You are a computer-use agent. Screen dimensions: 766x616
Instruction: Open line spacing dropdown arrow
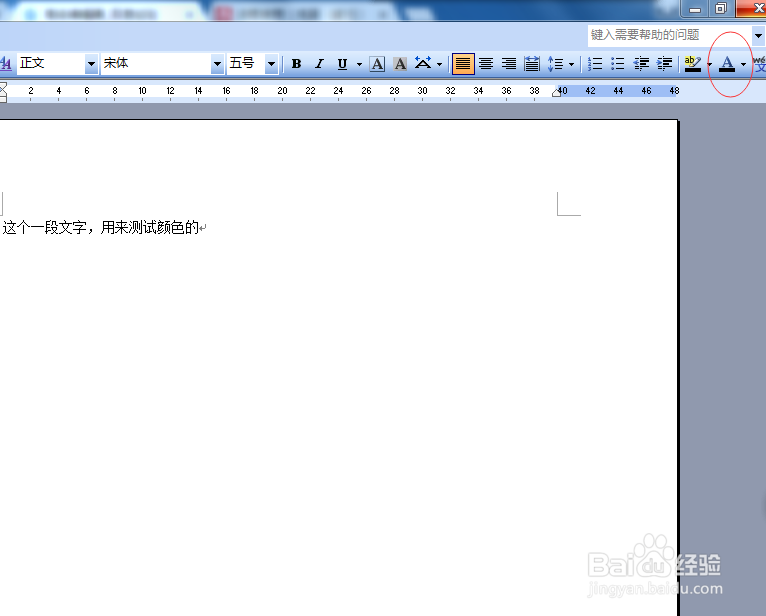tap(571, 64)
